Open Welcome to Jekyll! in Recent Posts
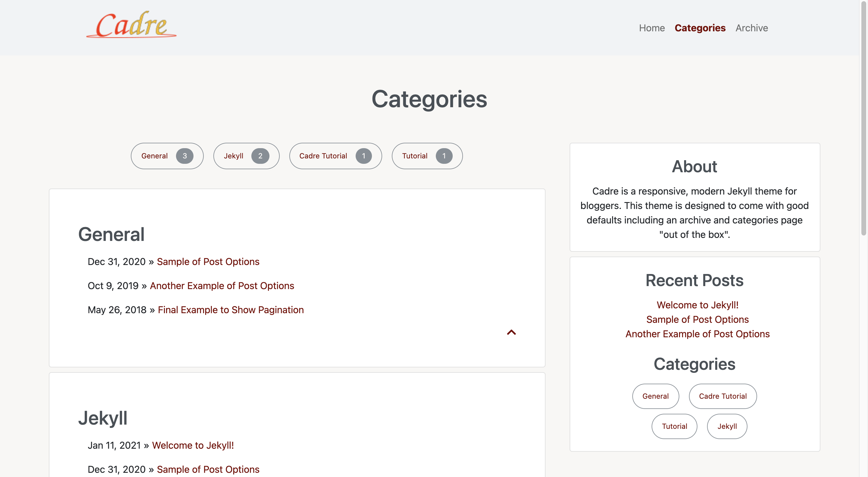 coord(697,305)
